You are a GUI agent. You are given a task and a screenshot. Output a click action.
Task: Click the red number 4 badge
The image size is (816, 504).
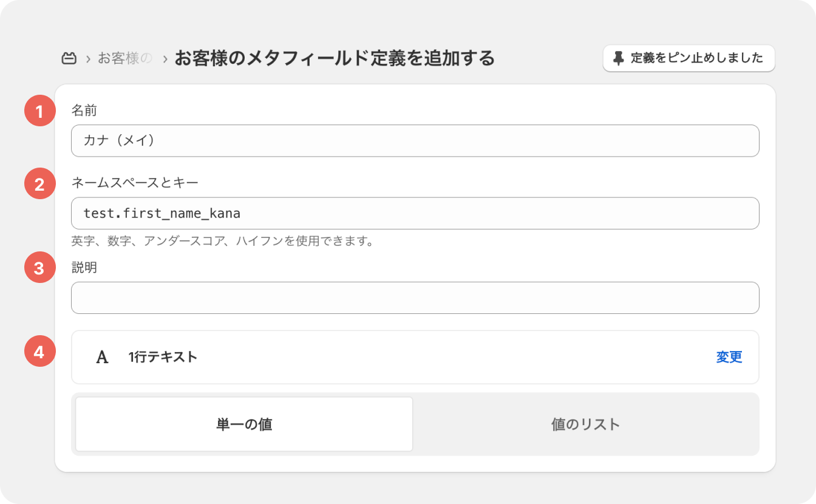click(39, 352)
